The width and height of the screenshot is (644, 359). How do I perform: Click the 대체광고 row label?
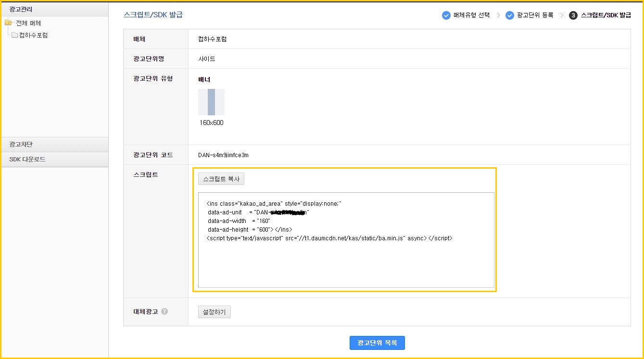pyautogui.click(x=146, y=312)
